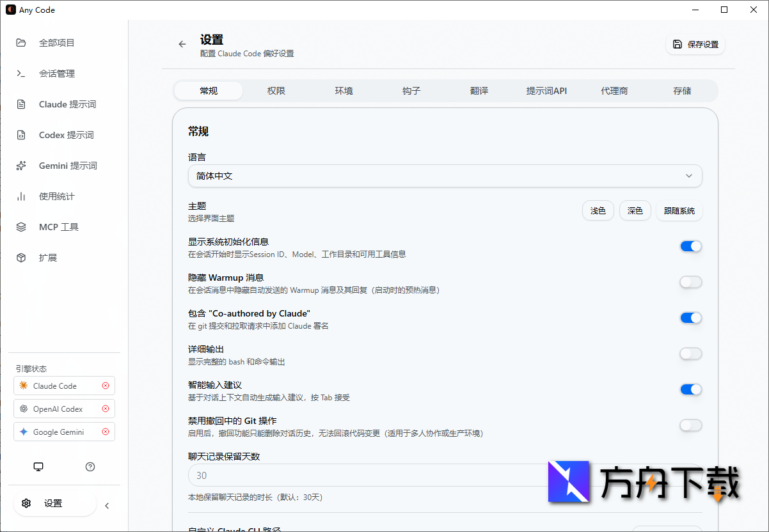The width and height of the screenshot is (769, 532).
Task: Open the 环境 settings tab
Action: pyautogui.click(x=344, y=91)
